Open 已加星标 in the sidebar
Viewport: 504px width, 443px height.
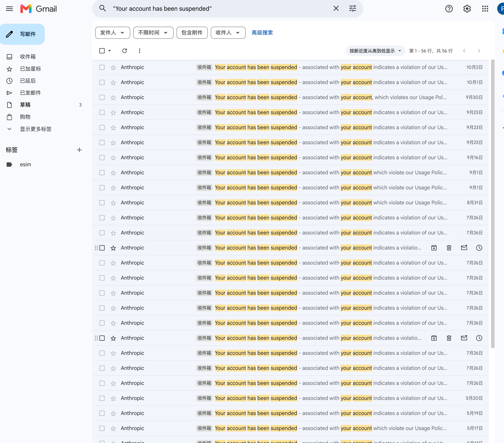(x=30, y=69)
